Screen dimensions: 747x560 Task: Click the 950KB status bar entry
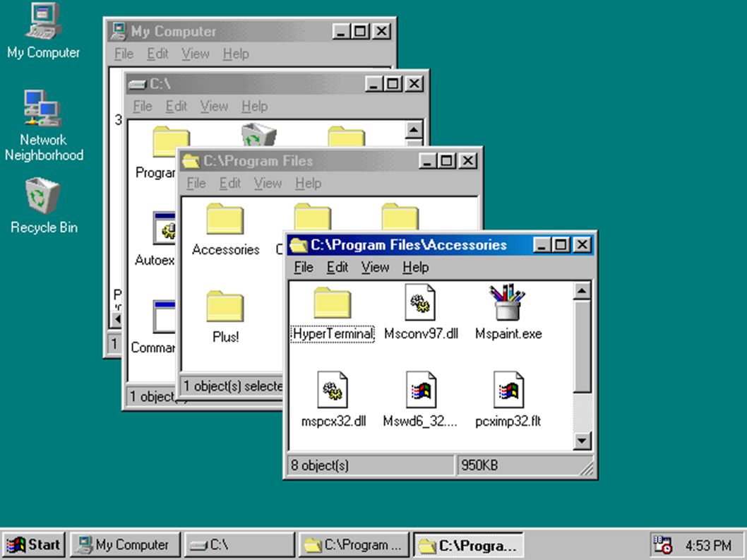525,465
